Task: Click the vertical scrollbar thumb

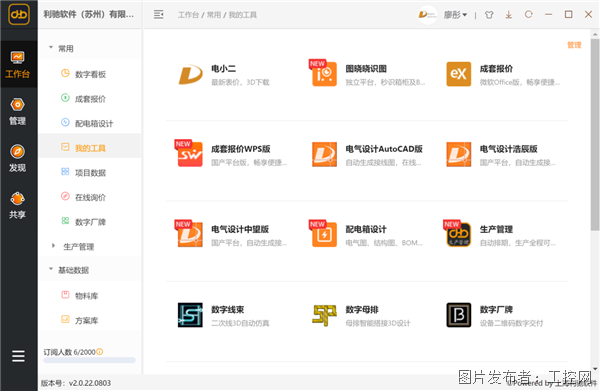Action: point(595,134)
